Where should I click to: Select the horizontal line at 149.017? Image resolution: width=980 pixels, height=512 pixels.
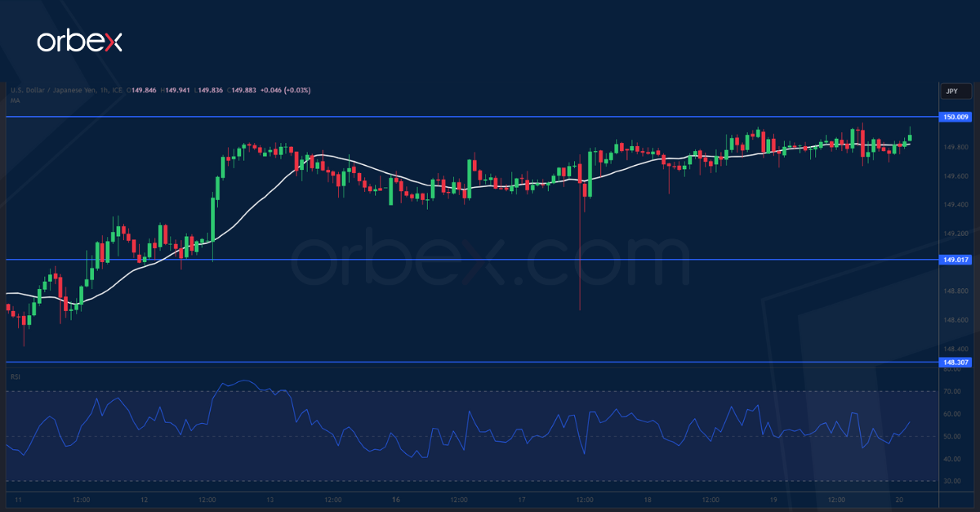click(x=470, y=260)
